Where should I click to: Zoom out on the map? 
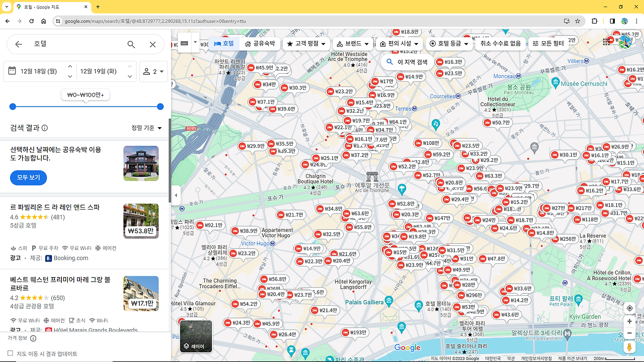[x=629, y=333]
